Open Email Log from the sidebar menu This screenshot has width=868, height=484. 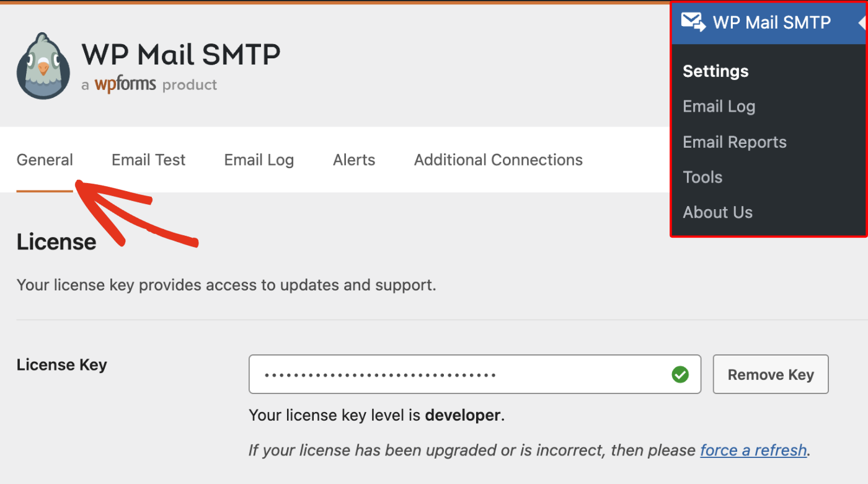click(x=719, y=106)
